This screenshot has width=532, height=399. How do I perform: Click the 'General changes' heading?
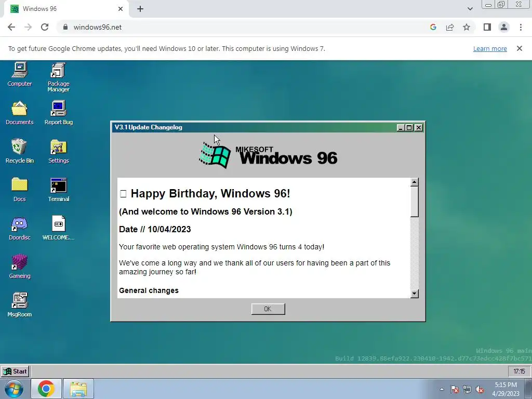pos(149,290)
